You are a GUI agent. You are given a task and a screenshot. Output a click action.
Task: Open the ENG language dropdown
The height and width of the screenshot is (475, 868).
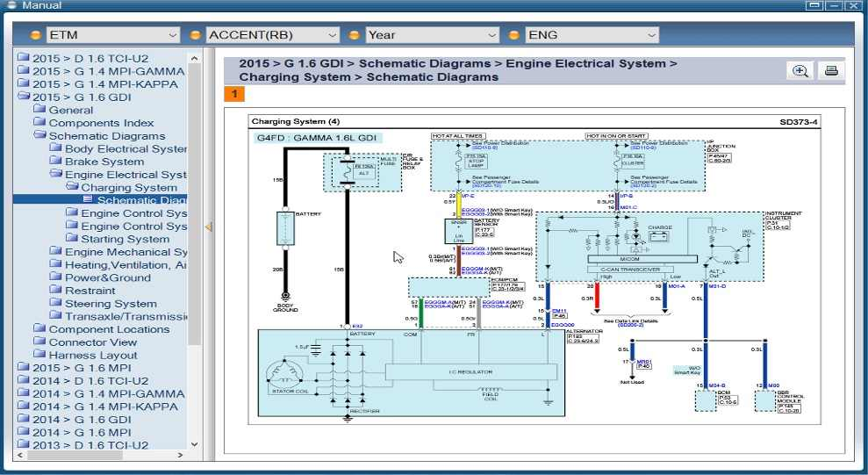592,35
